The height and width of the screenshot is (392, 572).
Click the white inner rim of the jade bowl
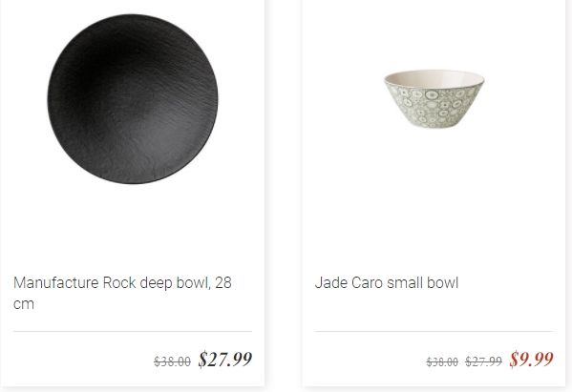click(434, 79)
